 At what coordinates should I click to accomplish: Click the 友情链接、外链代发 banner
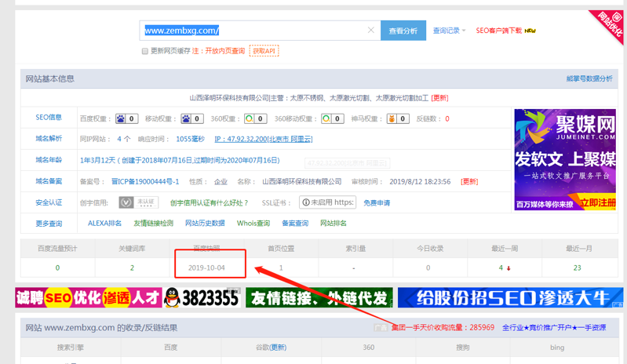pyautogui.click(x=319, y=297)
